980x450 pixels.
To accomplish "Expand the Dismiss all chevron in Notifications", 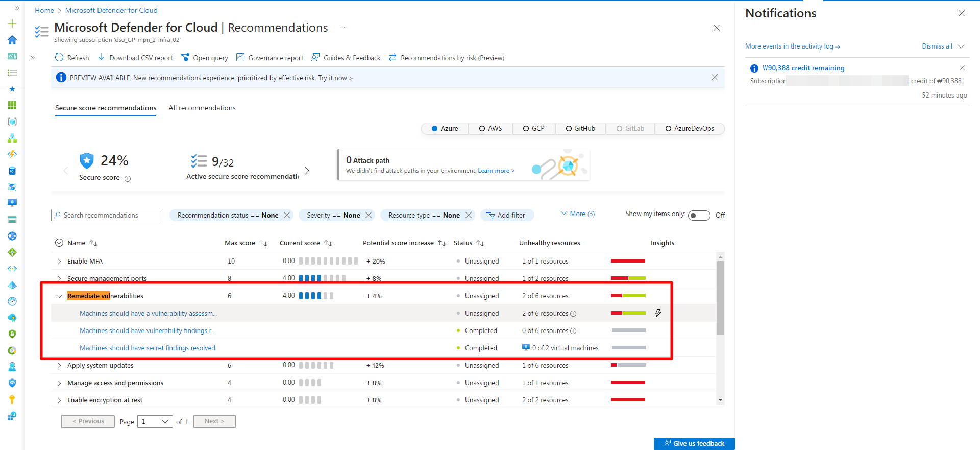I will coord(961,46).
